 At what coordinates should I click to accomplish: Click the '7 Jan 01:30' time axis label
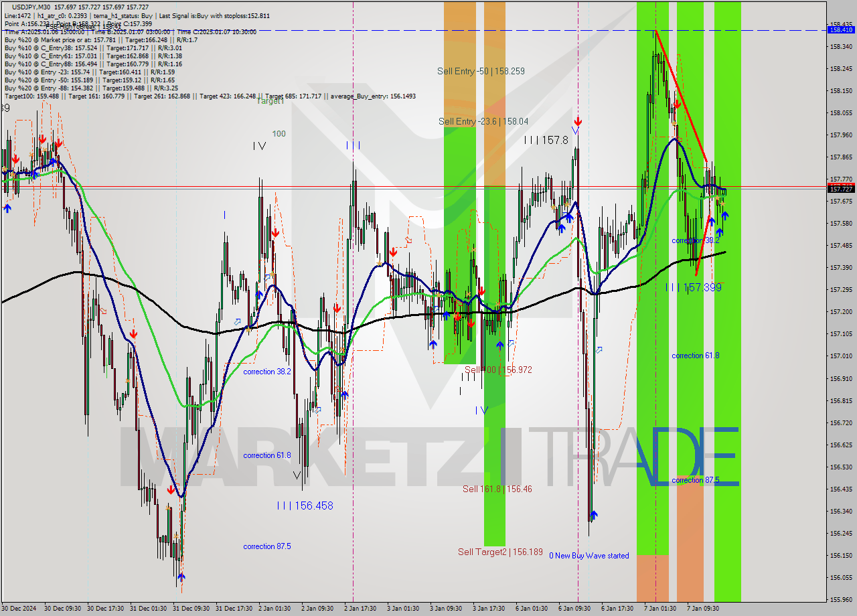click(x=660, y=609)
